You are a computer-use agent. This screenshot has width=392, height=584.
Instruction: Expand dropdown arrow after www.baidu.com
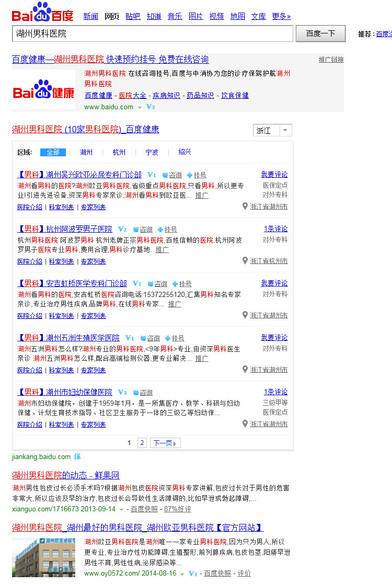(x=140, y=107)
